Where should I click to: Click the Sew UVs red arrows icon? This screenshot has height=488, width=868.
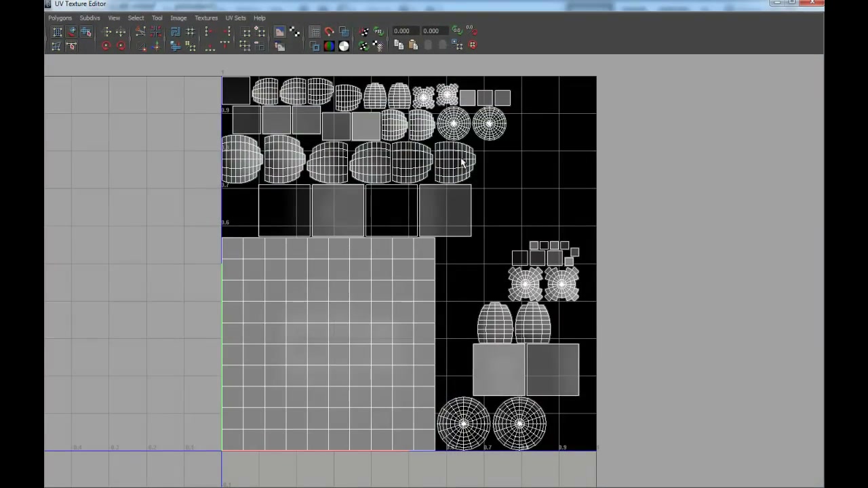(x=156, y=32)
